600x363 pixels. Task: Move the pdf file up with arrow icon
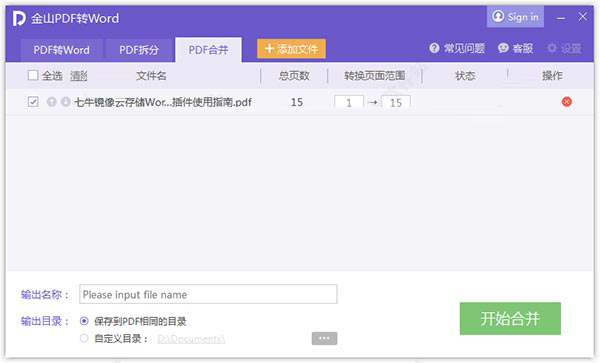52,102
